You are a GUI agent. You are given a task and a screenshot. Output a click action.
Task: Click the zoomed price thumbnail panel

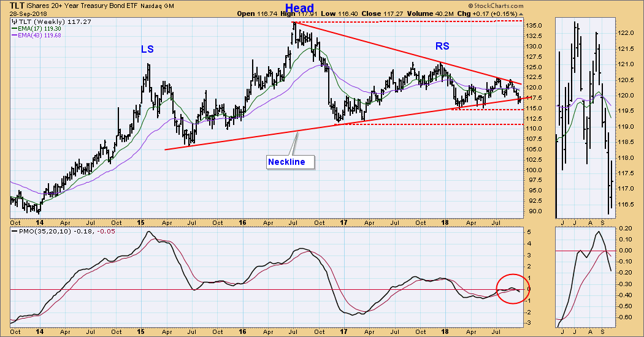(x=586, y=118)
